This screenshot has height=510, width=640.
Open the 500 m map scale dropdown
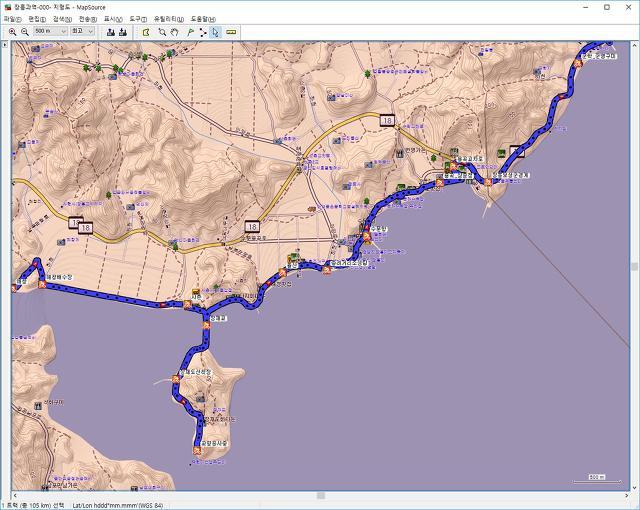point(50,31)
